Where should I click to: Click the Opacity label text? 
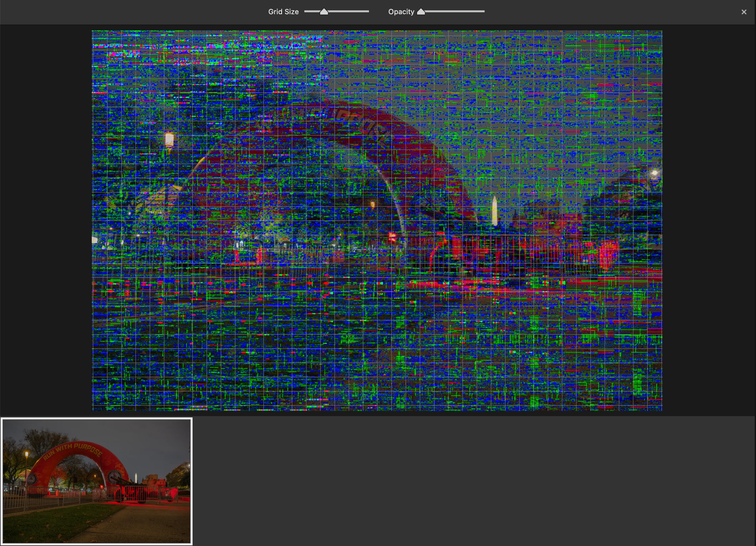(401, 12)
